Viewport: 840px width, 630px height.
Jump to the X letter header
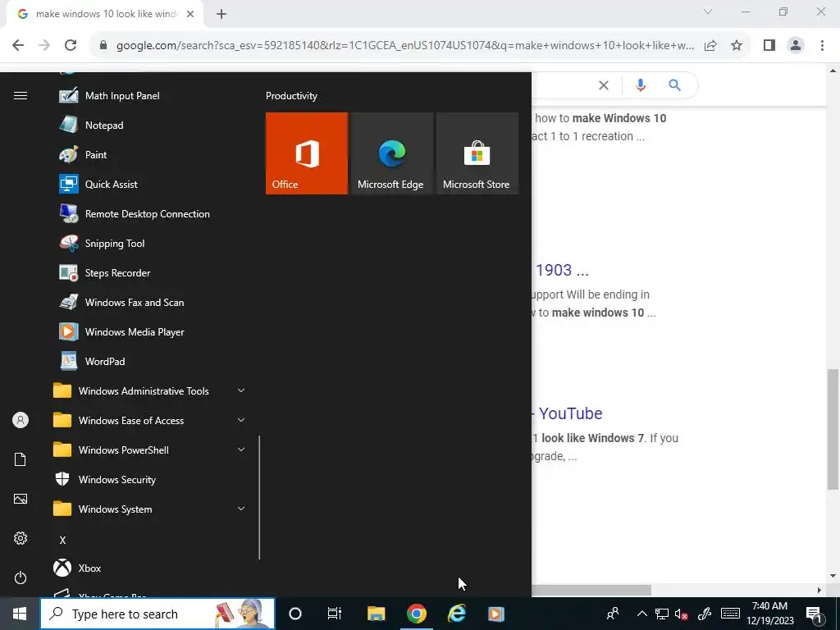coord(62,540)
